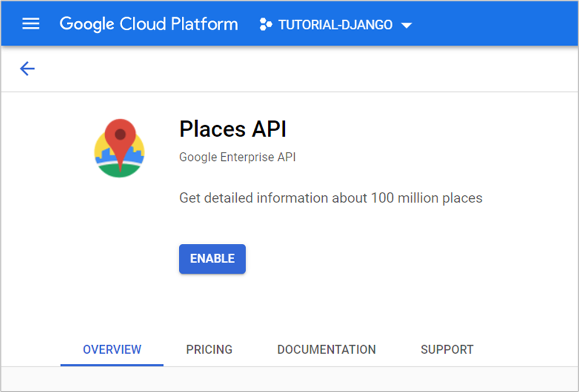Click the Google Enterprise API label
579x392 pixels.
(237, 157)
